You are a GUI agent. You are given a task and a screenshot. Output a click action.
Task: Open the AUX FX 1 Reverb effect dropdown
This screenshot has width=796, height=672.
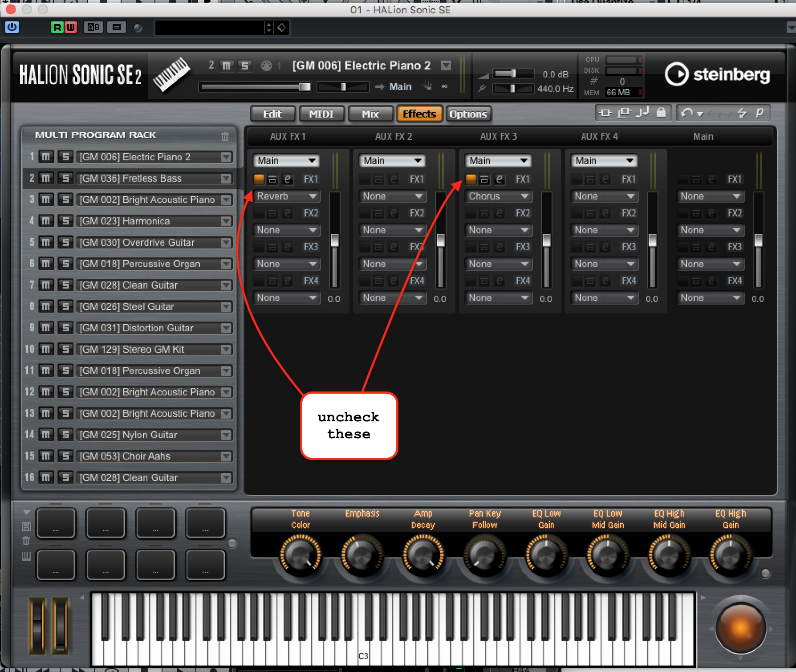(x=287, y=196)
